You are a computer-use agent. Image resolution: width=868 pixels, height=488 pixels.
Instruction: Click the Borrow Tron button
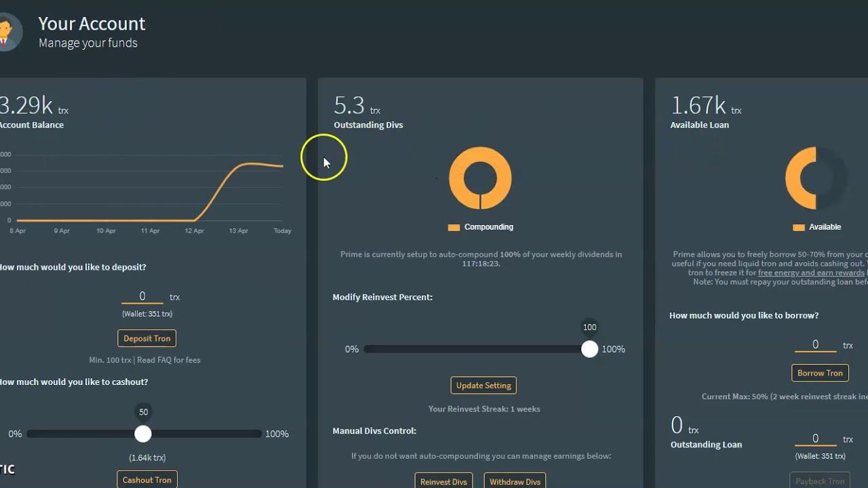(820, 373)
